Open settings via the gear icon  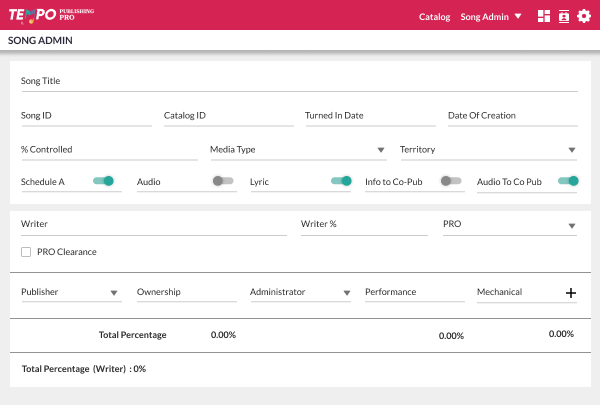tap(584, 16)
